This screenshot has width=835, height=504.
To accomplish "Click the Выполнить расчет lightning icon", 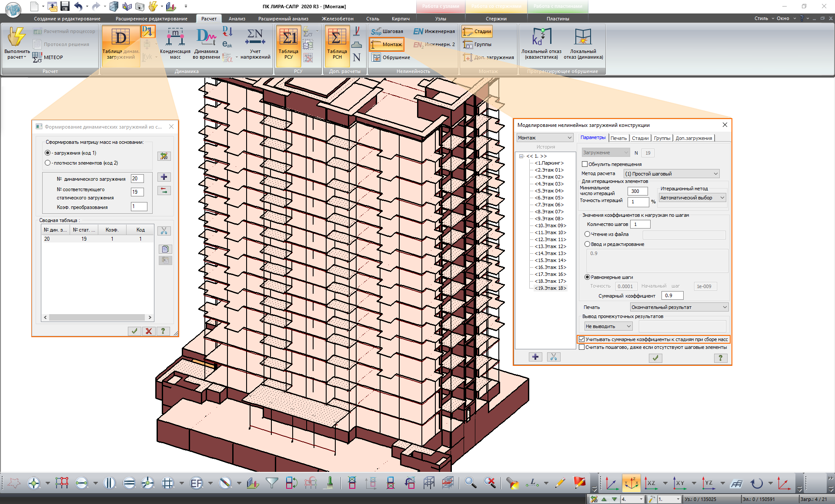I will click(x=17, y=37).
